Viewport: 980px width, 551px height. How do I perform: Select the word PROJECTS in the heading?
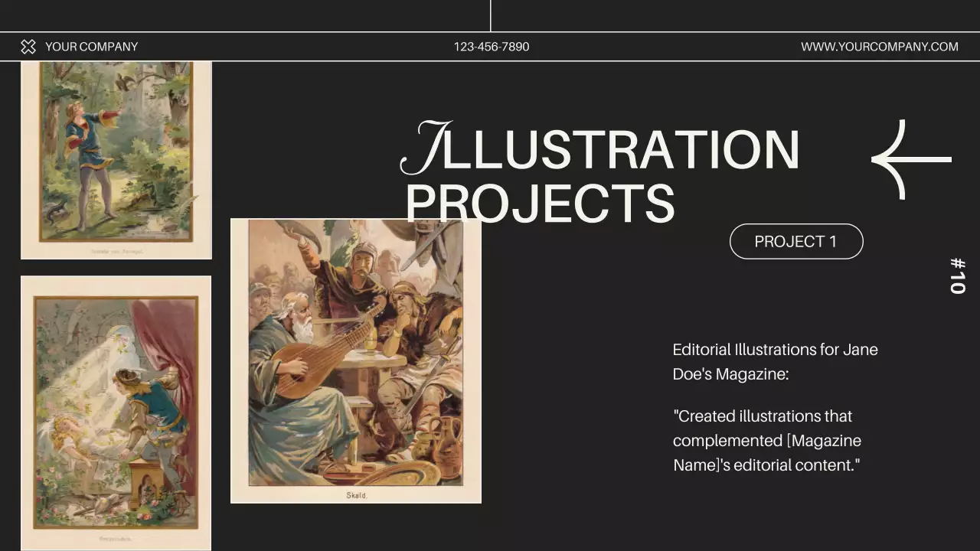point(540,204)
